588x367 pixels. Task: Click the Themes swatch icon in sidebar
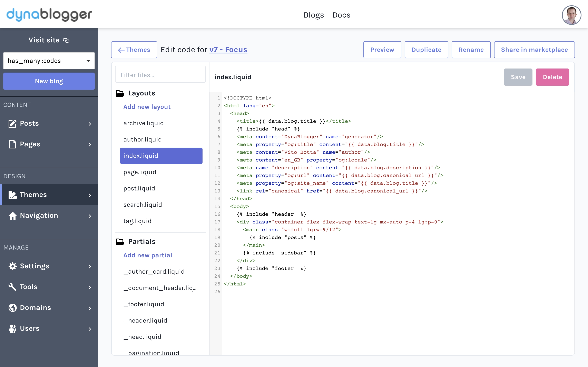(12, 195)
